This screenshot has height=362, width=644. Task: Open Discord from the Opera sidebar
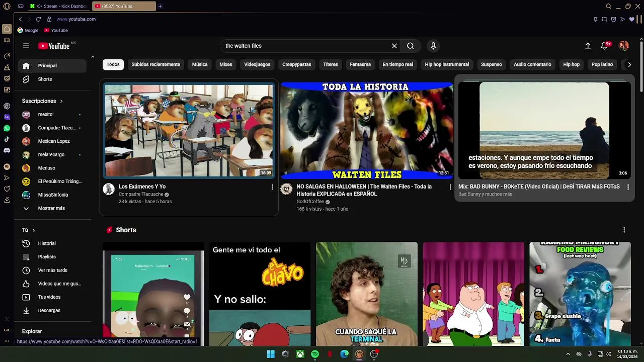point(7,150)
